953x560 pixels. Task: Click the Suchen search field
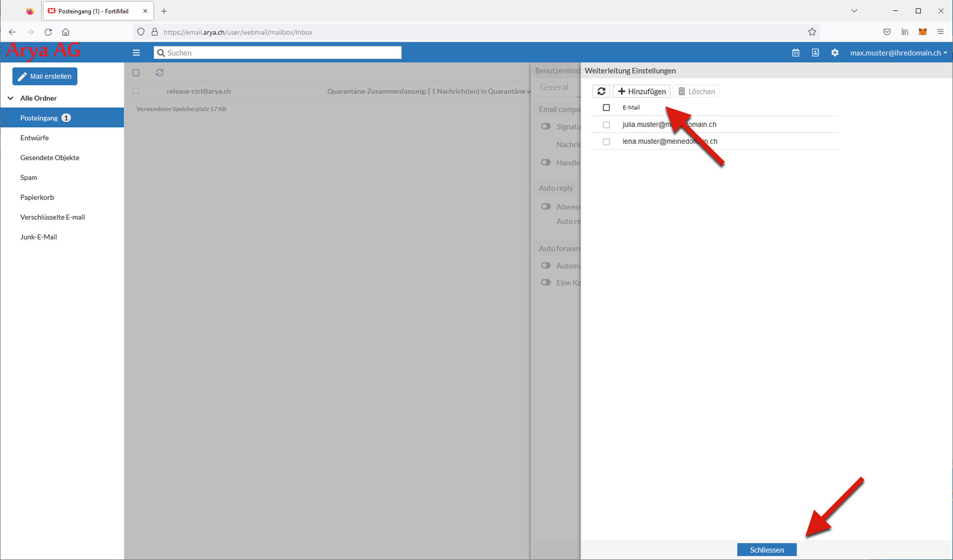click(277, 53)
